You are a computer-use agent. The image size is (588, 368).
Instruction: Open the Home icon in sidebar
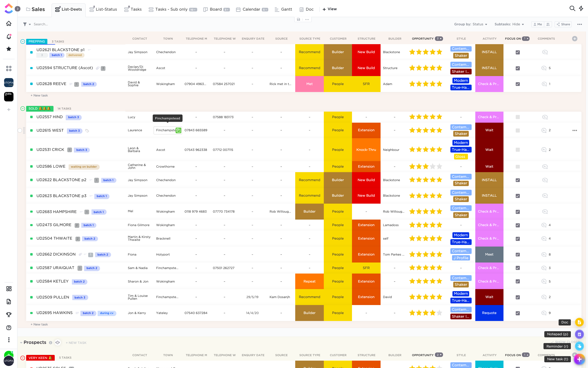(9, 23)
